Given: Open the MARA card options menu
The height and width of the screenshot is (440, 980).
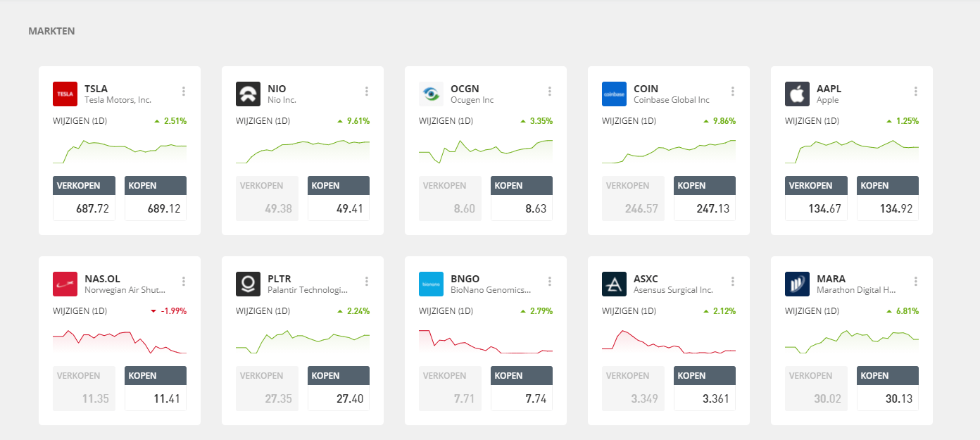Looking at the screenshot, I should point(916,282).
